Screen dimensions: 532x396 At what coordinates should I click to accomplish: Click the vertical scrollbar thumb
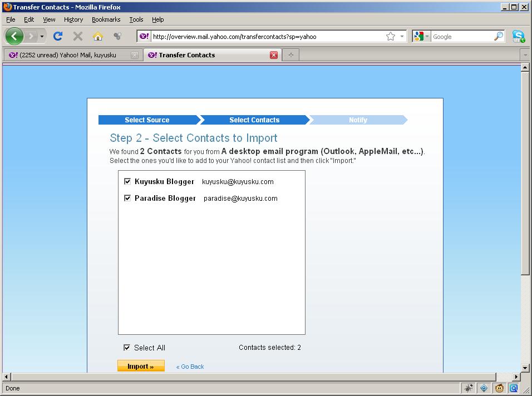point(525,173)
